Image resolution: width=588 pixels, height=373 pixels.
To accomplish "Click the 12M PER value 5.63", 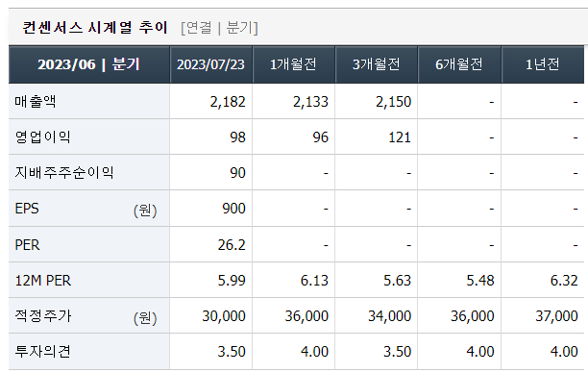I will (x=398, y=281).
